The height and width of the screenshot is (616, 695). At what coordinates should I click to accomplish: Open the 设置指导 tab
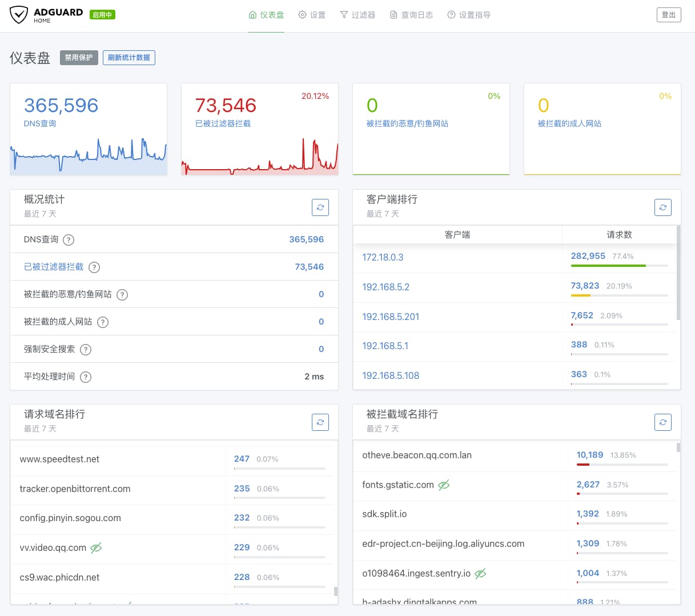tap(469, 15)
